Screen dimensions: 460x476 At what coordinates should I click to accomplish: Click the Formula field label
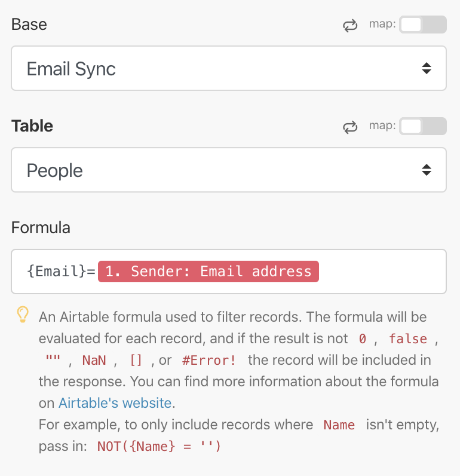pos(41,228)
